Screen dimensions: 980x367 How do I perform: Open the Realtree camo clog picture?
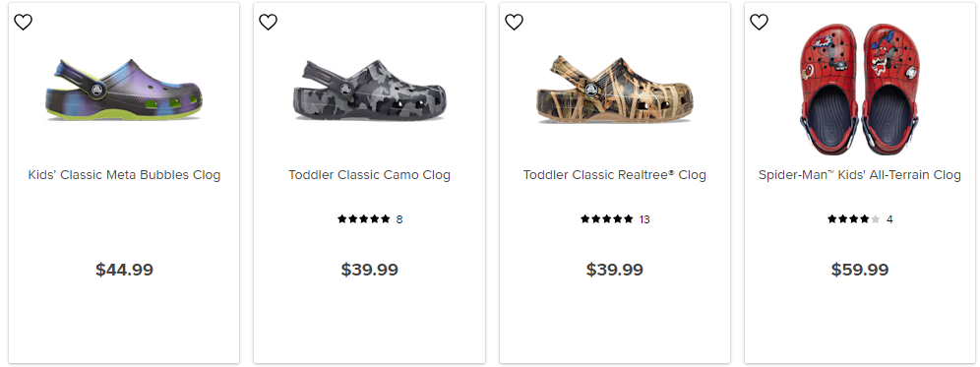(615, 90)
